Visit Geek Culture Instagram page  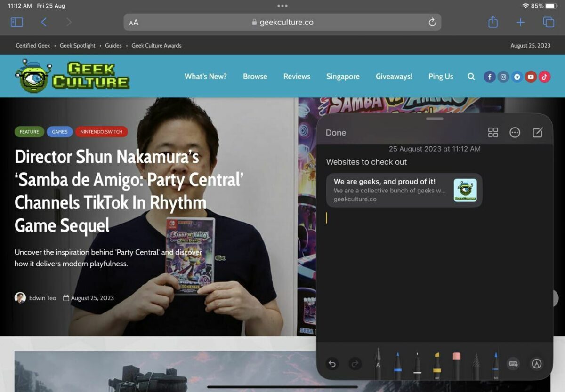coord(503,77)
